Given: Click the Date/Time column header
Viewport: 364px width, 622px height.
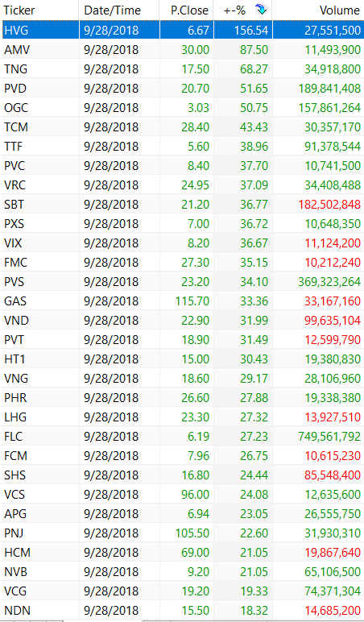Looking at the screenshot, I should coord(119,10).
